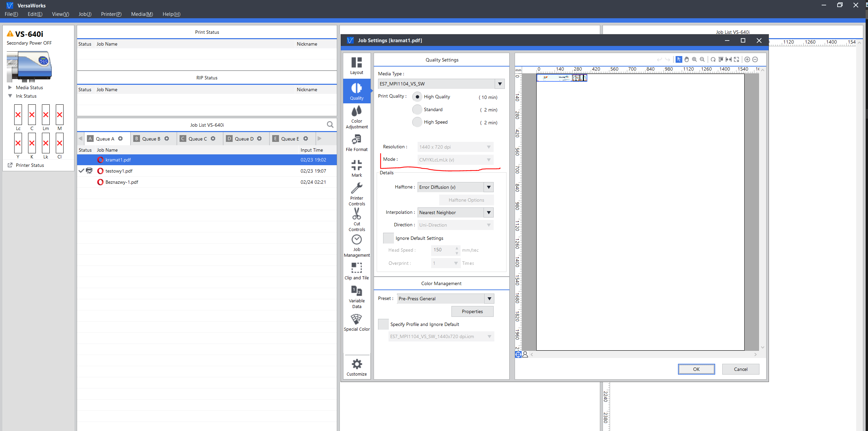
Task: Select High Speed print quality
Action: 417,122
